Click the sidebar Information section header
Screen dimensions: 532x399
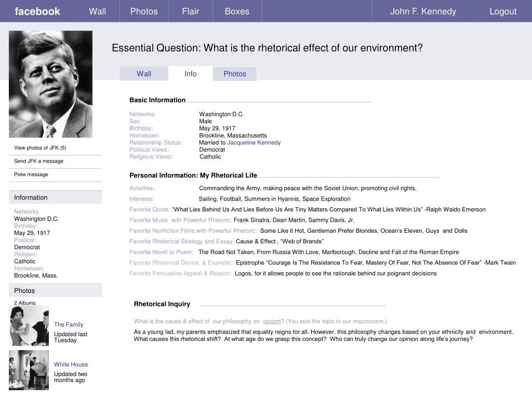click(55, 197)
